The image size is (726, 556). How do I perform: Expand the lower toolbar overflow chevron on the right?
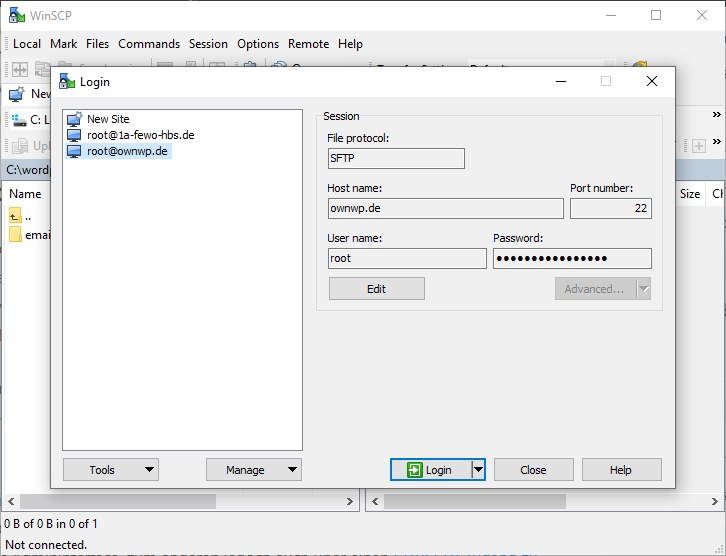pos(716,142)
